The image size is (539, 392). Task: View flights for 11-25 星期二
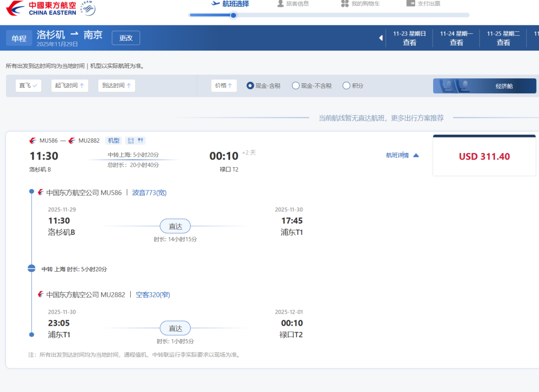point(503,38)
